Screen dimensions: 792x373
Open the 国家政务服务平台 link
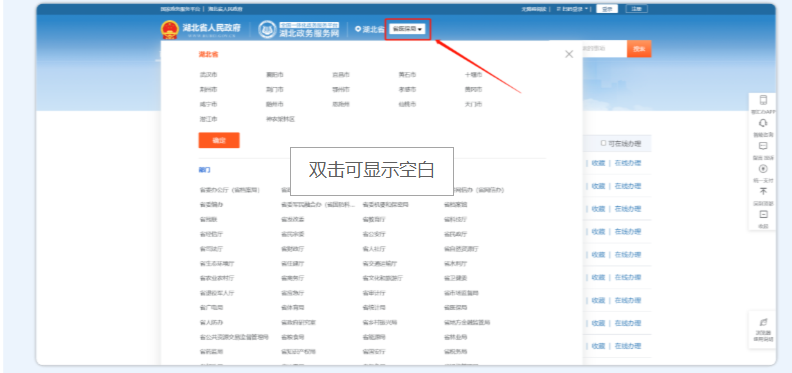(x=181, y=9)
